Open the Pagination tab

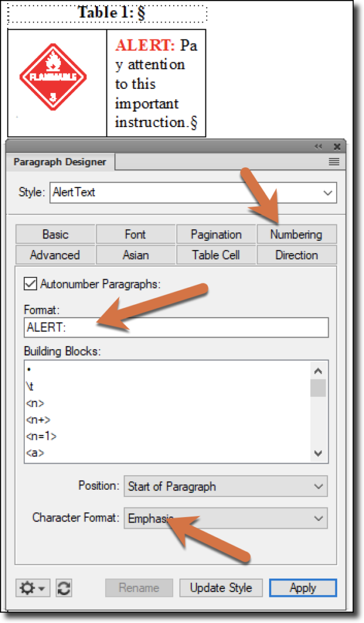[x=216, y=234]
